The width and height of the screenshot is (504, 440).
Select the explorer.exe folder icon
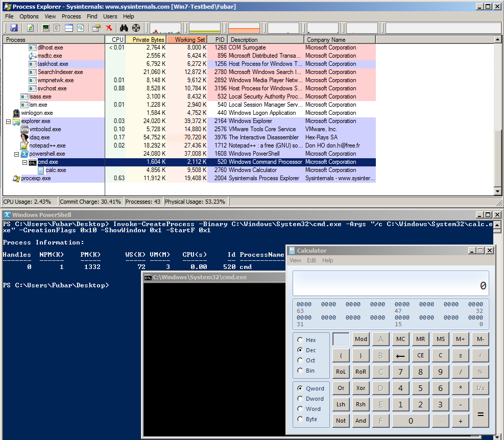[x=16, y=121]
